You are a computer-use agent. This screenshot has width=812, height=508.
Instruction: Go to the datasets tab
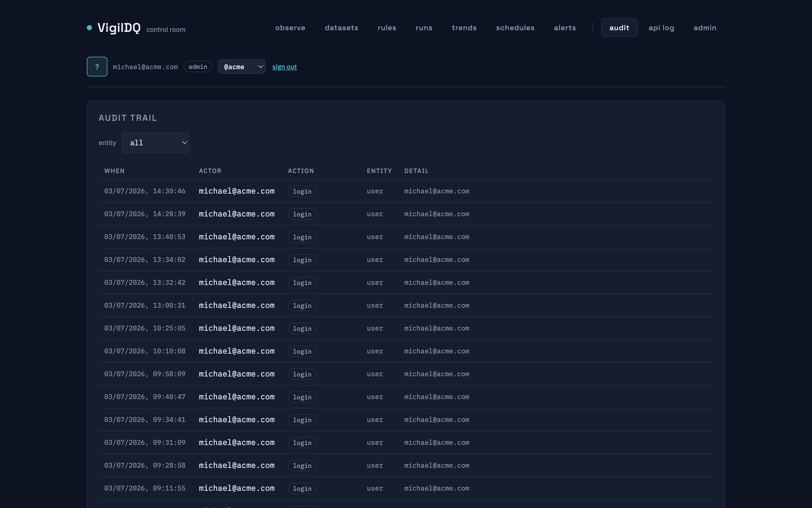341,28
